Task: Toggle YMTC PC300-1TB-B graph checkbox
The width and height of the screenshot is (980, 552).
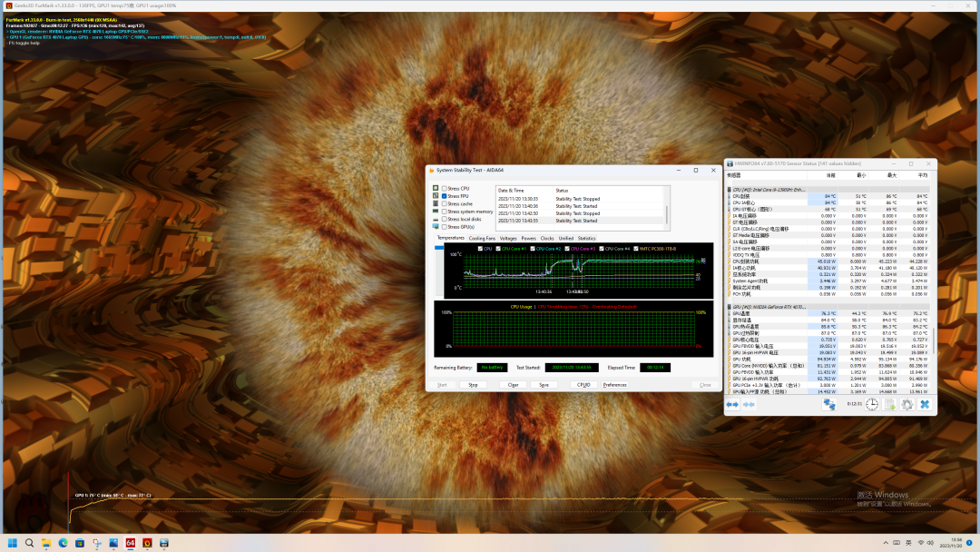Action: point(635,249)
